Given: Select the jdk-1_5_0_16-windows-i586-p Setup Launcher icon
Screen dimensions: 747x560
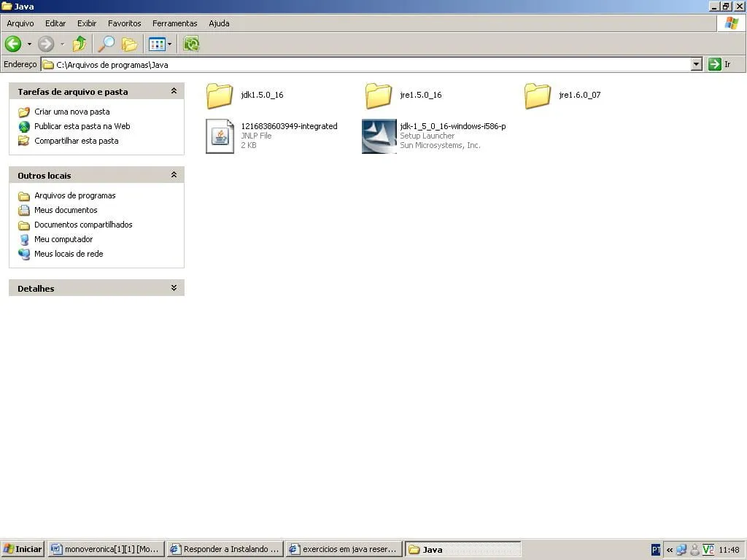Looking at the screenshot, I should click(379, 136).
